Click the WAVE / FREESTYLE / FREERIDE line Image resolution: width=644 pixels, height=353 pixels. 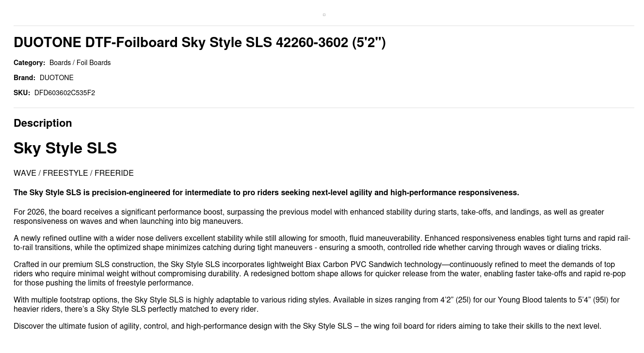pyautogui.click(x=74, y=173)
